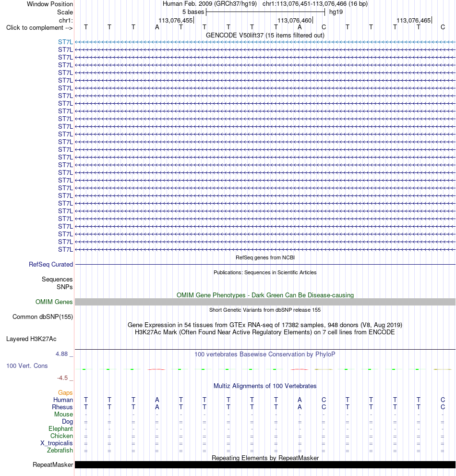This screenshot has width=456, height=476.
Task: Click the 113,076,465 position marker
Action: click(x=414, y=20)
